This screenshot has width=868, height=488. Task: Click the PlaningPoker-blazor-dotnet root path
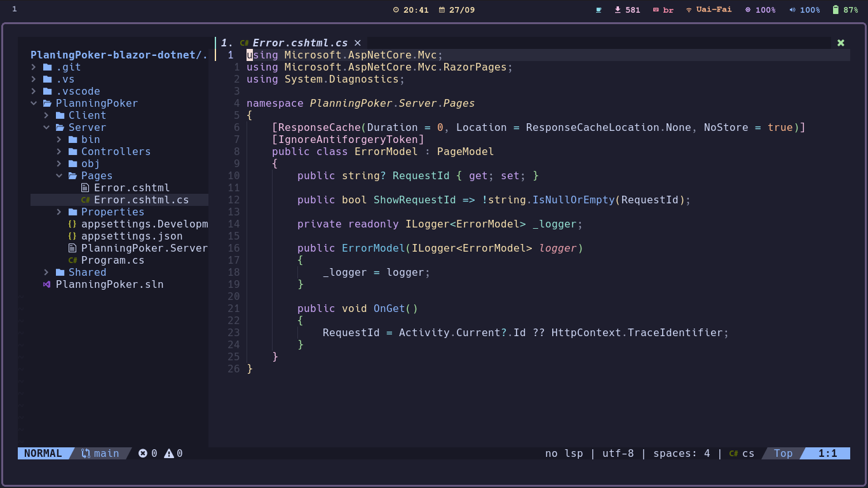[x=119, y=55]
